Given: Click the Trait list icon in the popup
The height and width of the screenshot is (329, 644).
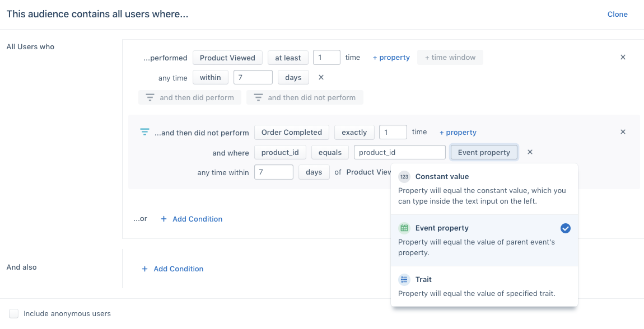Looking at the screenshot, I should (404, 279).
